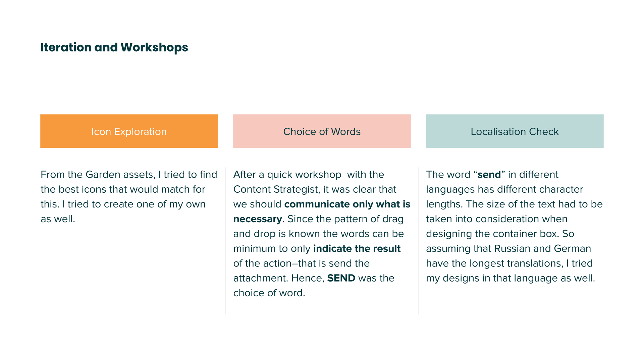Click bold text 'communicate only what is'

(x=347, y=204)
